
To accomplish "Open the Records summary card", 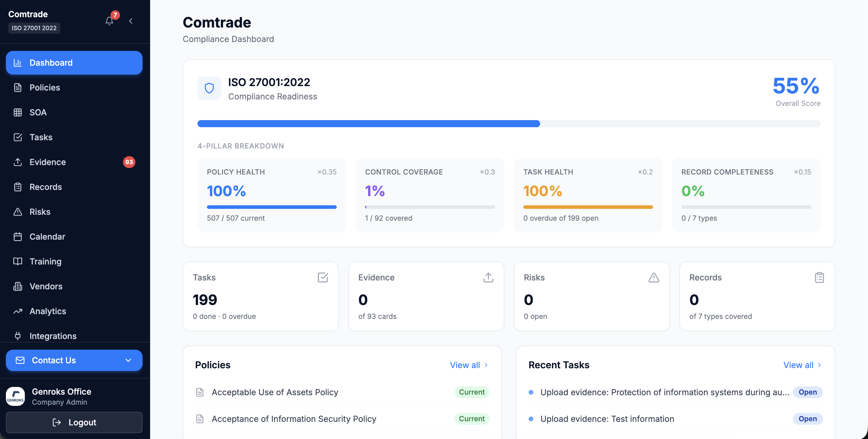I will click(x=757, y=296).
